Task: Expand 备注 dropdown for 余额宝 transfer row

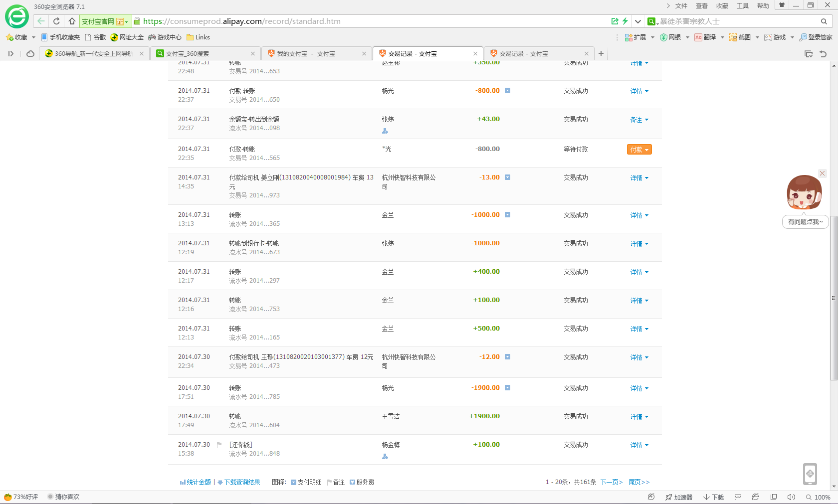Action: [639, 120]
